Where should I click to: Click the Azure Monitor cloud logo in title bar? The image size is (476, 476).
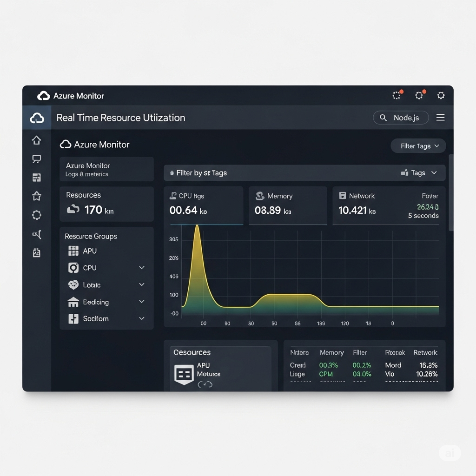click(x=43, y=96)
